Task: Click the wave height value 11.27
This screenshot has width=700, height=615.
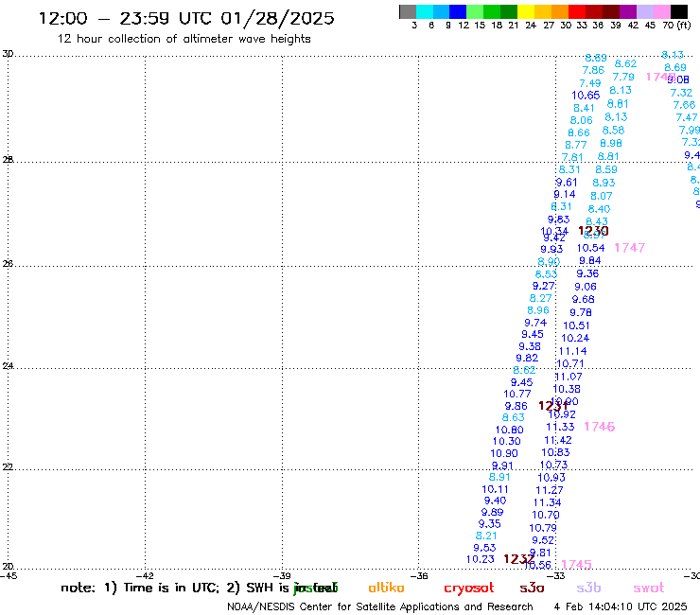Action: [550, 490]
